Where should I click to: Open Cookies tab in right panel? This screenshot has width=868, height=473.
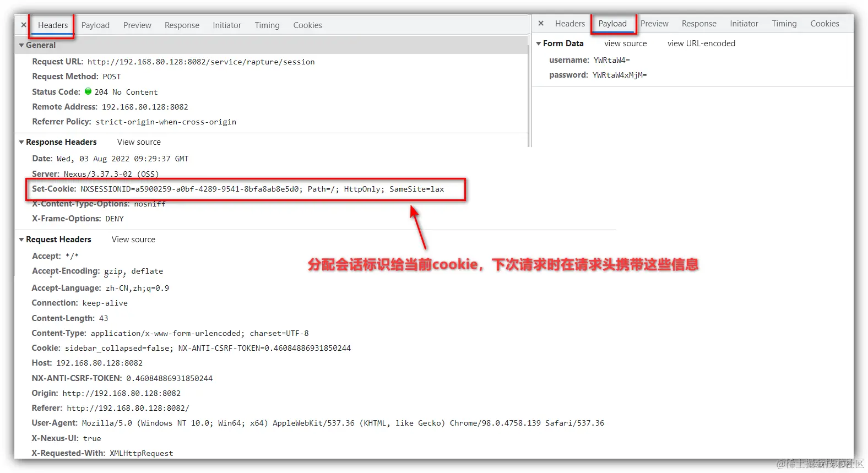(824, 24)
